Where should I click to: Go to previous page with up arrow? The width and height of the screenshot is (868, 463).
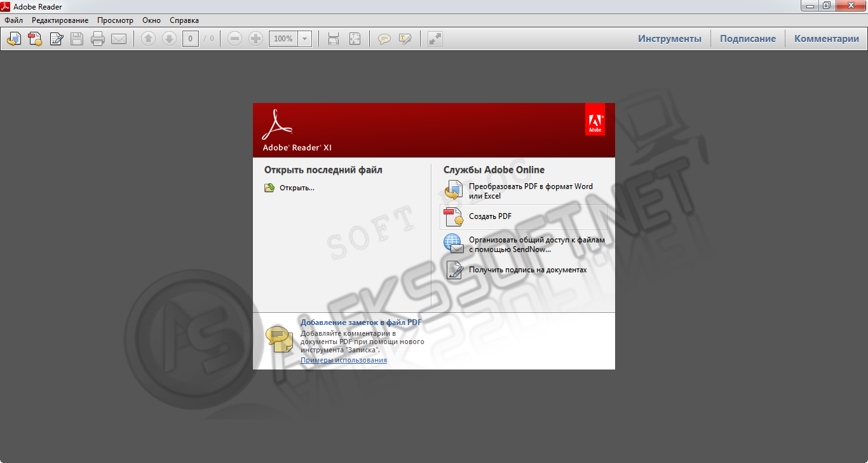[x=148, y=39]
